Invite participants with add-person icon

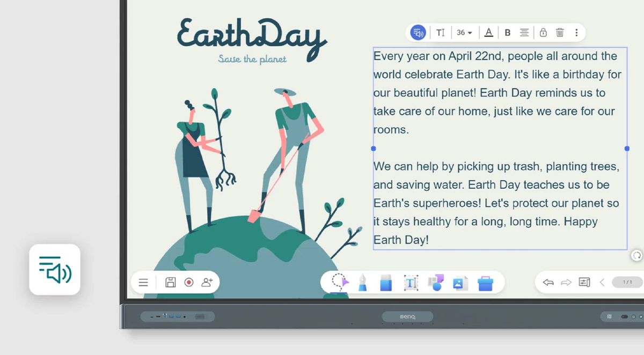[207, 282]
